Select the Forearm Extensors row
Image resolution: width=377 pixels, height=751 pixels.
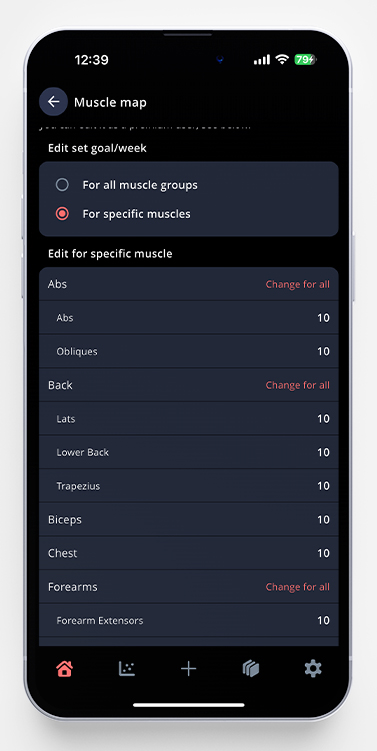pyautogui.click(x=189, y=620)
